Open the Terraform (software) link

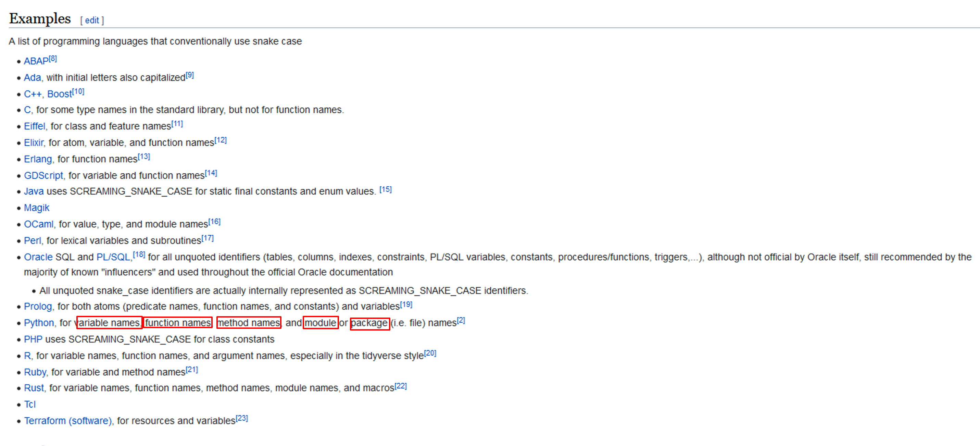coord(68,421)
